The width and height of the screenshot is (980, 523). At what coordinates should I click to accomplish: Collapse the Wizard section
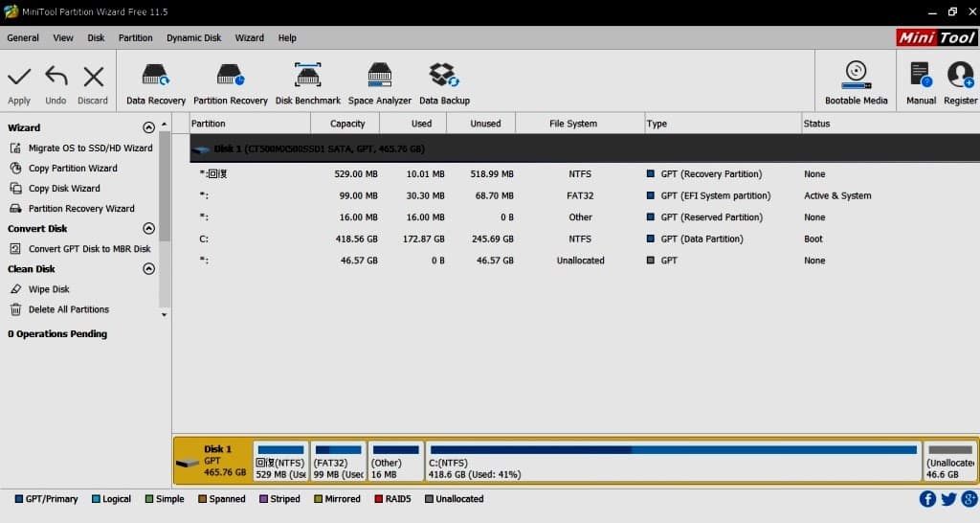coord(148,127)
